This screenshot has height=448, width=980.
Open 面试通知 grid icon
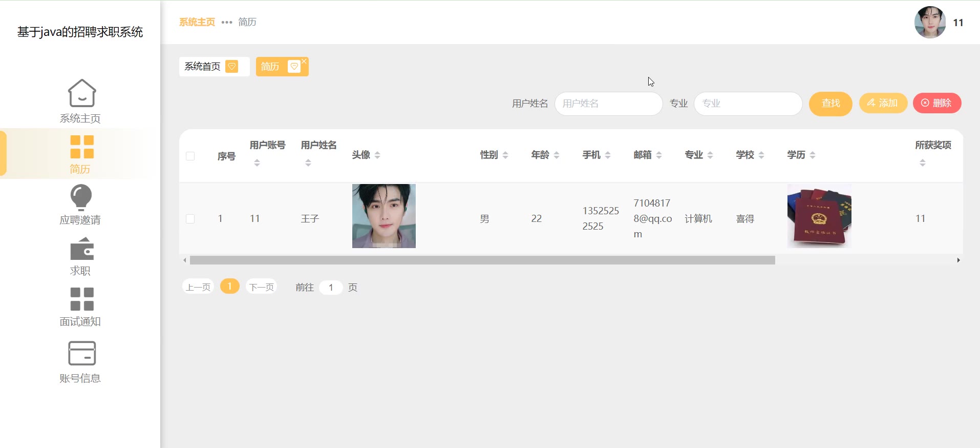(82, 299)
